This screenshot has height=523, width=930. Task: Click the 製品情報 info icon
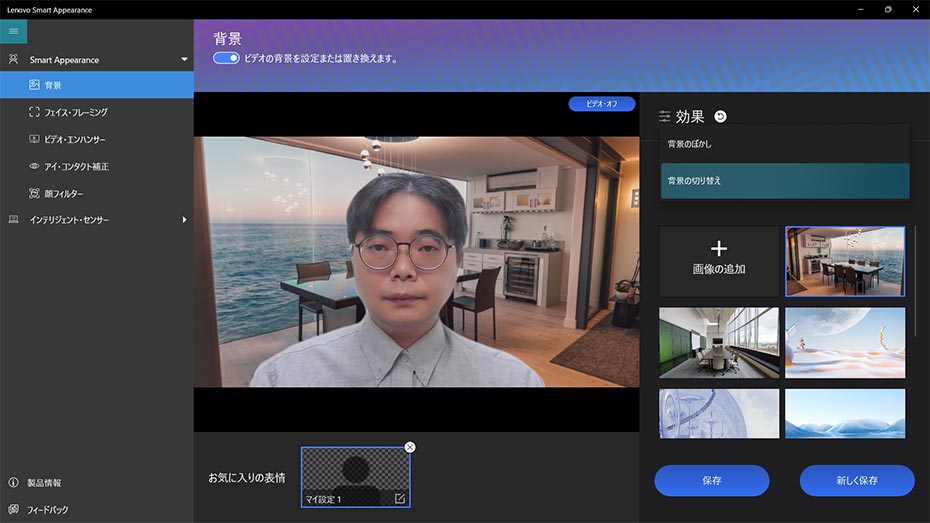[x=14, y=483]
